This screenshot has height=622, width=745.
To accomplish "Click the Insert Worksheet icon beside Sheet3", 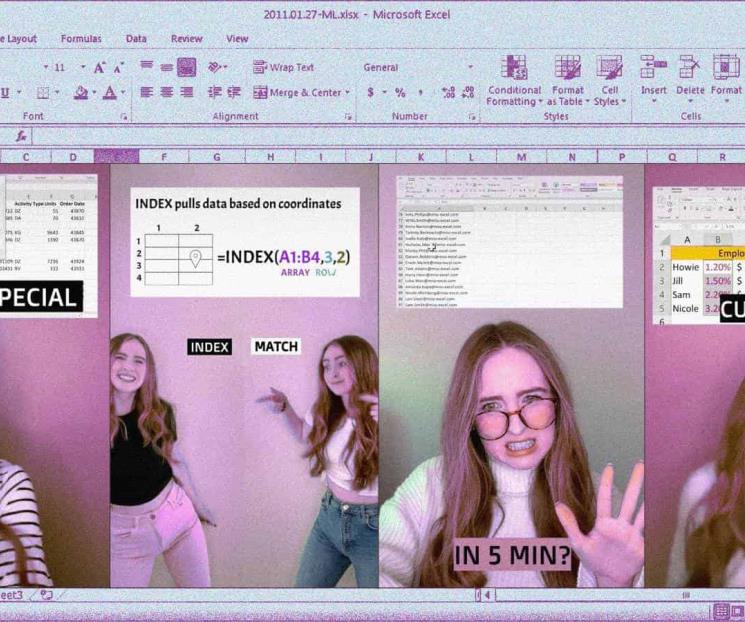I will point(47,595).
